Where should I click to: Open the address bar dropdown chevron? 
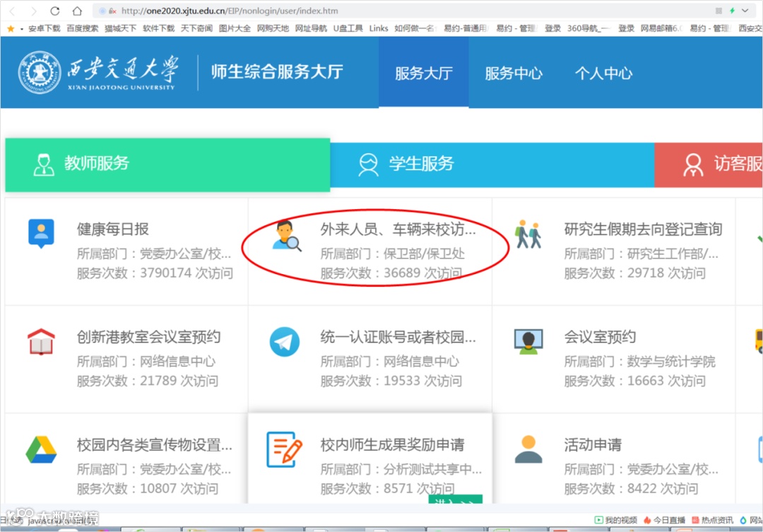coord(745,10)
